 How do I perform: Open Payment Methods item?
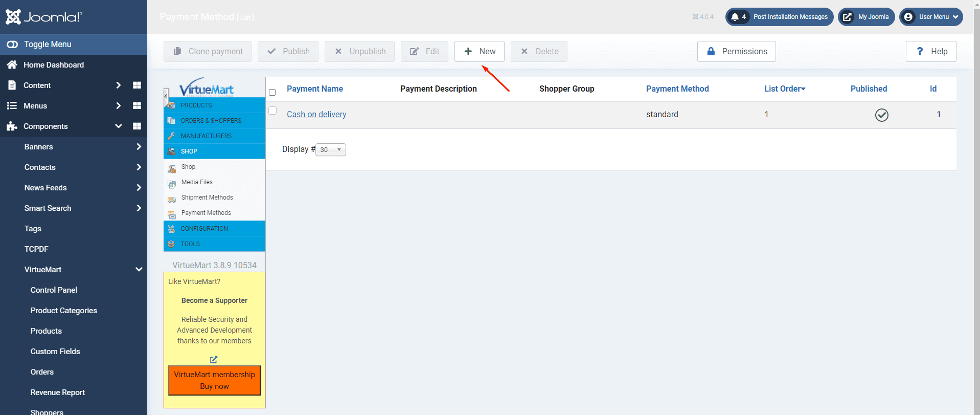pyautogui.click(x=206, y=213)
